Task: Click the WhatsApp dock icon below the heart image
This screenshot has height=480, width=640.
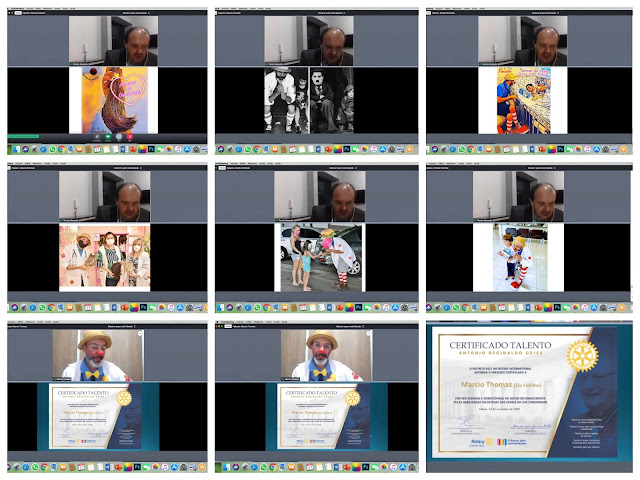Action: tap(52, 149)
